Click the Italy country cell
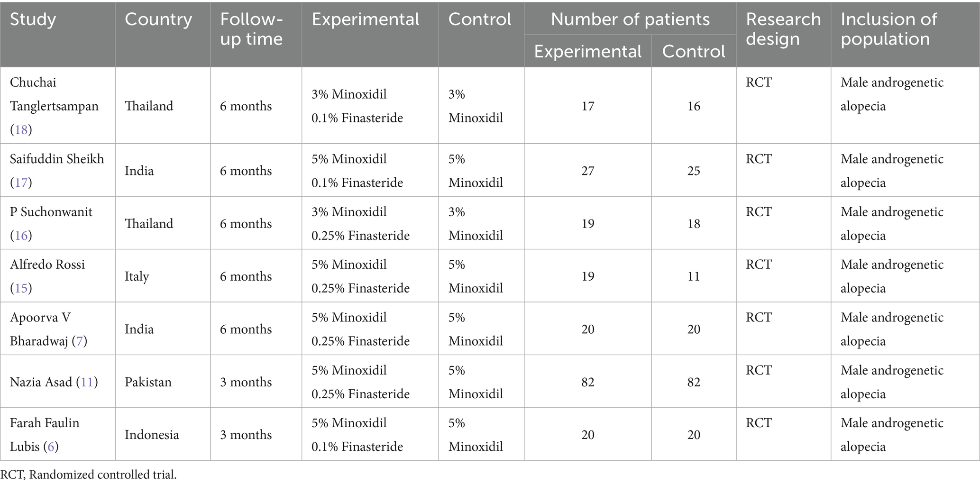The height and width of the screenshot is (485, 980). 137,276
